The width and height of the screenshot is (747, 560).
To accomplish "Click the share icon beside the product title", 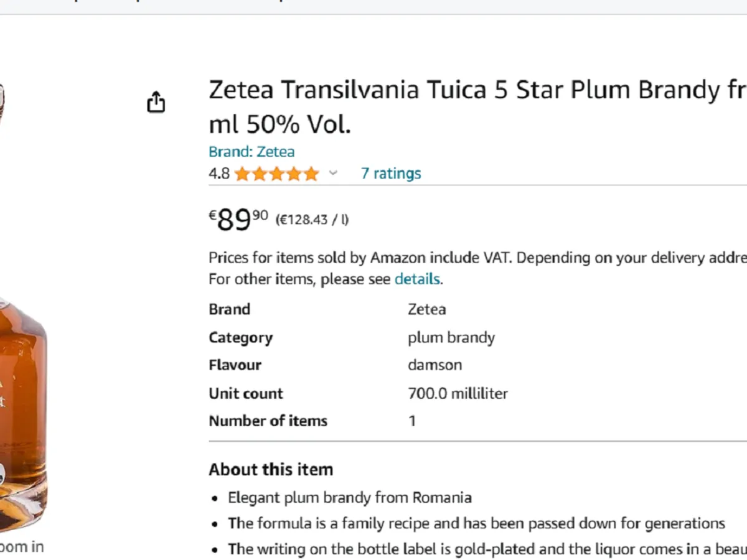I will 156,102.
